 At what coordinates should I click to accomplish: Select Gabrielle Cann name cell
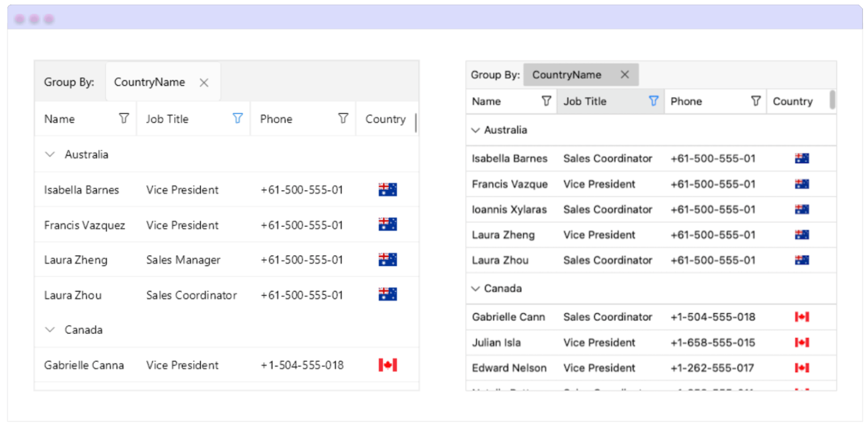click(508, 317)
